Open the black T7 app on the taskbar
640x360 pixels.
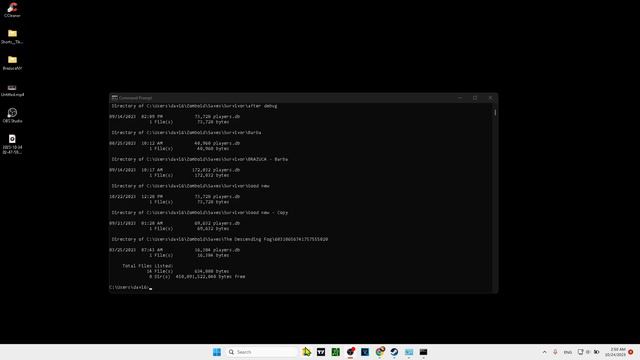321,352
